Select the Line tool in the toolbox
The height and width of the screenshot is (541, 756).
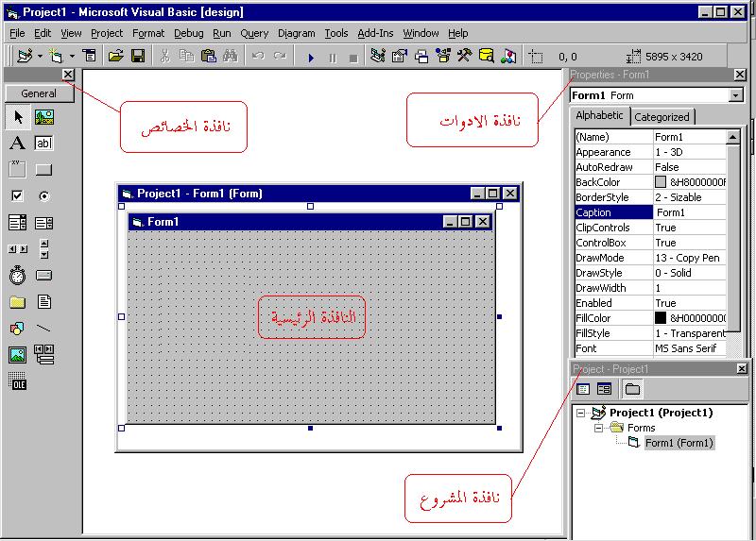click(x=43, y=329)
